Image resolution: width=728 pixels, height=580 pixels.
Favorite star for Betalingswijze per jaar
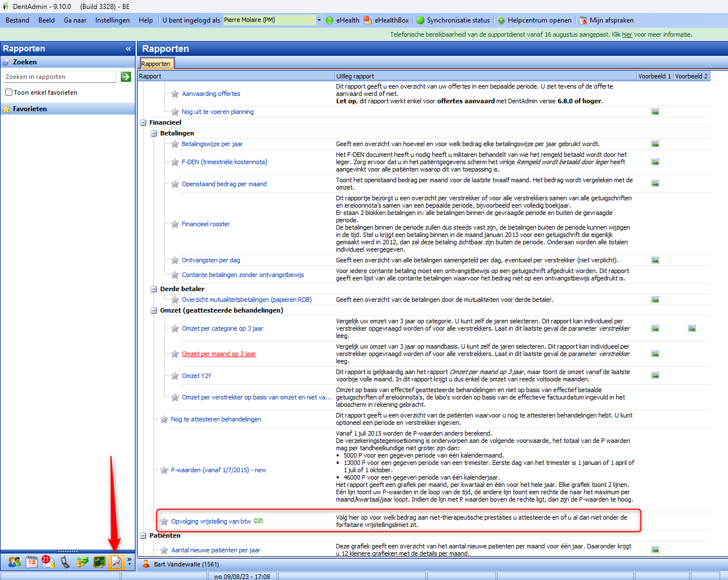pyautogui.click(x=175, y=144)
